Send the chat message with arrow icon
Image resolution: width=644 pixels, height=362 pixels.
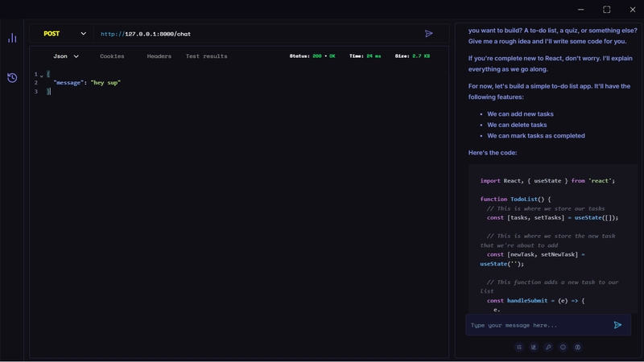[617, 325]
